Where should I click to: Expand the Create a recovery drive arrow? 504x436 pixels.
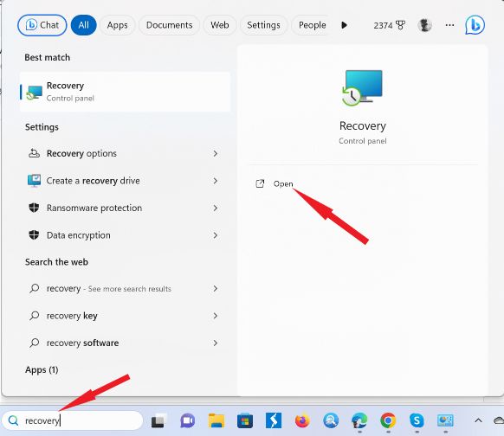click(x=216, y=181)
